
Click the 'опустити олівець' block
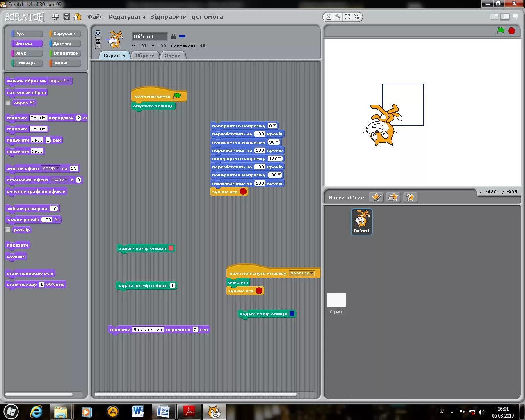point(153,106)
